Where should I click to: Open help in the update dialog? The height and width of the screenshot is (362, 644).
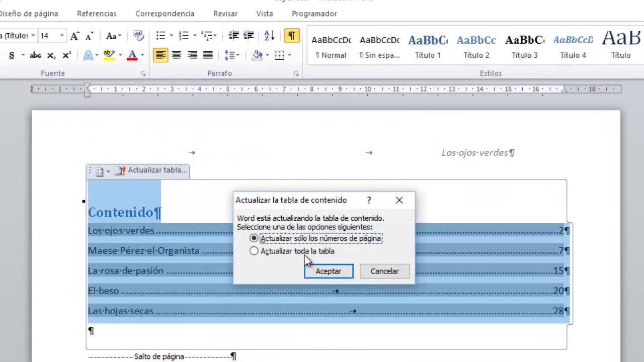pos(369,200)
